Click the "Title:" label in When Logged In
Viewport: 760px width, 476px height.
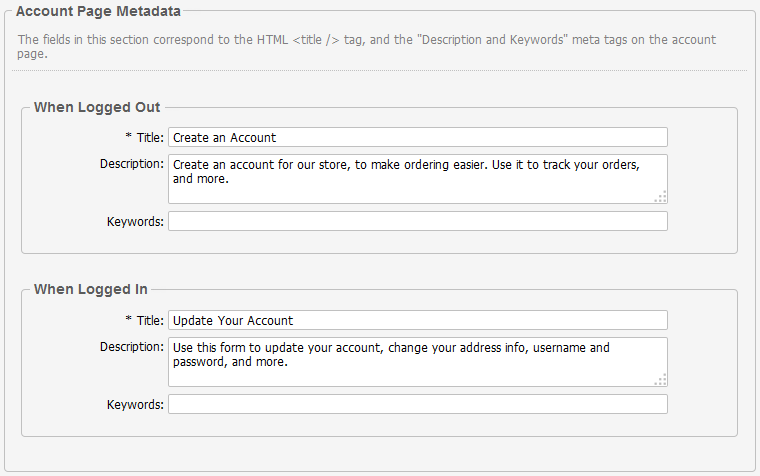[x=150, y=320]
